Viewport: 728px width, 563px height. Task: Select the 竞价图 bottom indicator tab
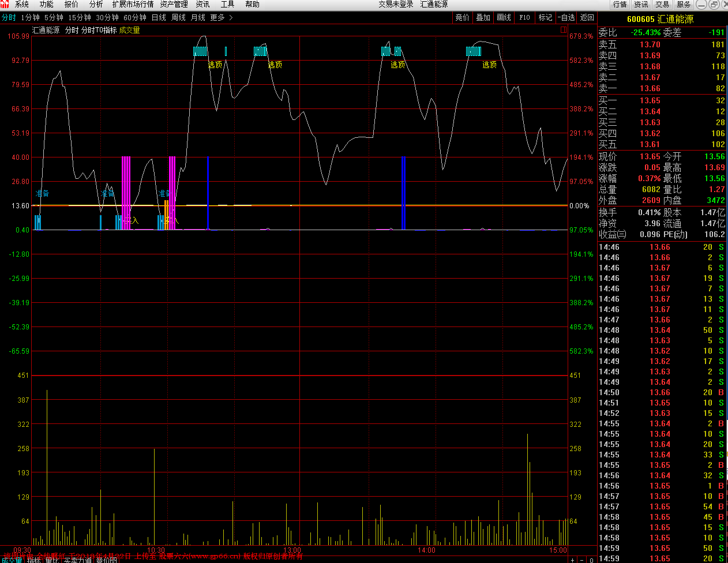[x=106, y=560]
